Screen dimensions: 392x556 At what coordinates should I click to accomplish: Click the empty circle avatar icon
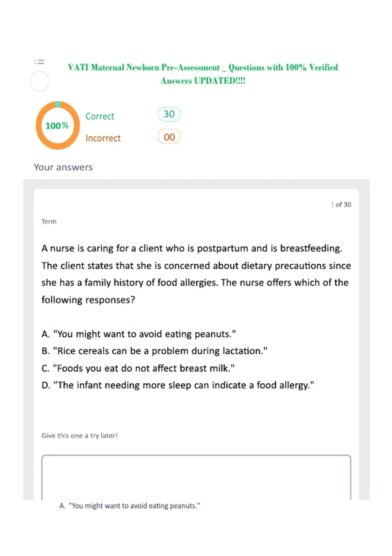pos(40,81)
